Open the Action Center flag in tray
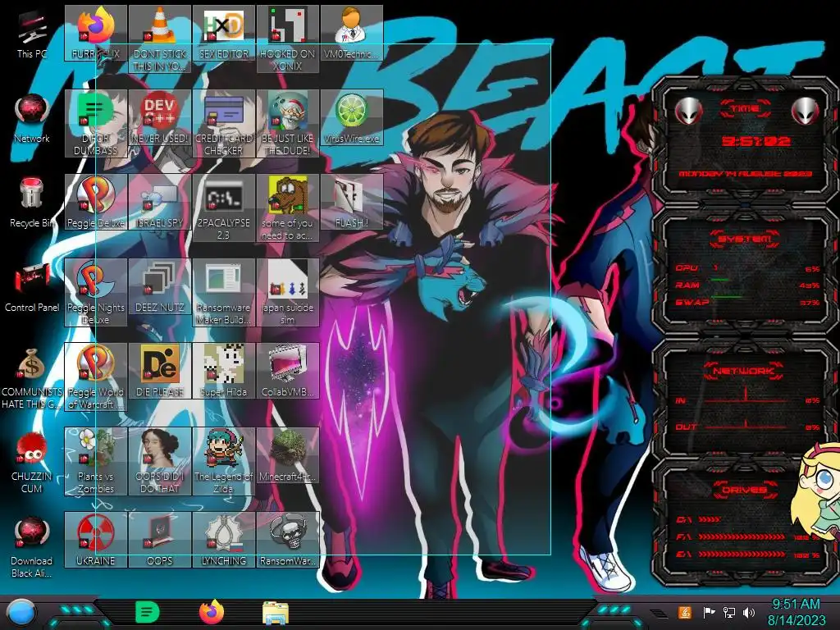The height and width of the screenshot is (630, 840). 709,612
